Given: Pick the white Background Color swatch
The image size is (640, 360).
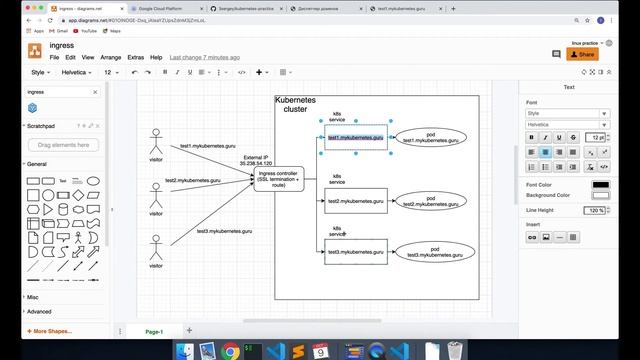Looking at the screenshot, I should point(601,196).
